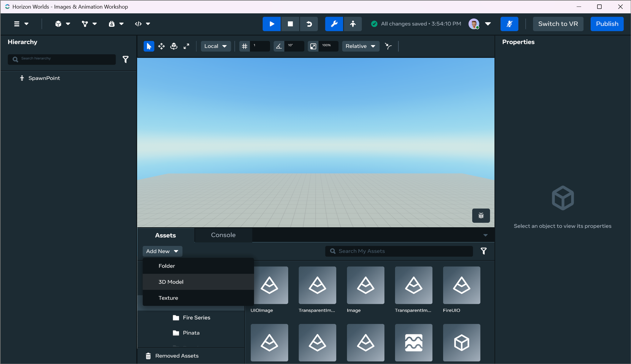The image size is (631, 364).
Task: Open the Hierarchy filter funnel
Action: (126, 59)
